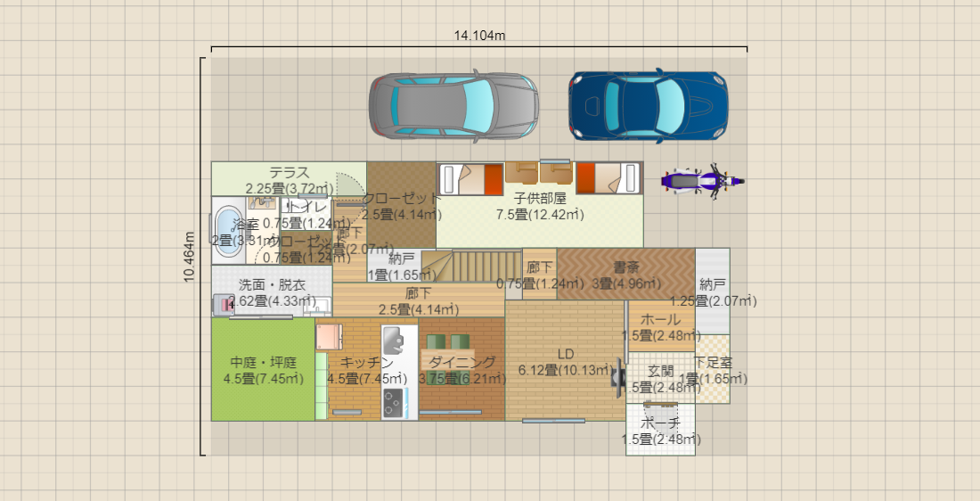Select the blue car in the driveway
Screen dimensions: 980x501
(648, 107)
